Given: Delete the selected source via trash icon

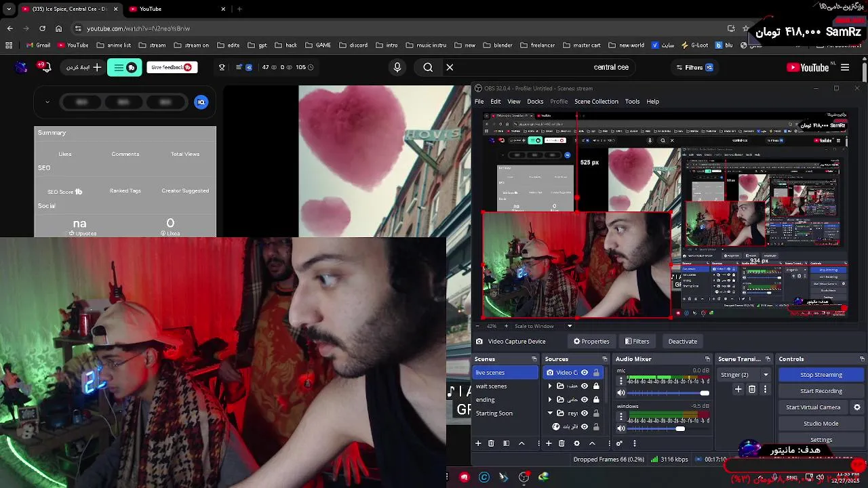Looking at the screenshot, I should coord(561,443).
